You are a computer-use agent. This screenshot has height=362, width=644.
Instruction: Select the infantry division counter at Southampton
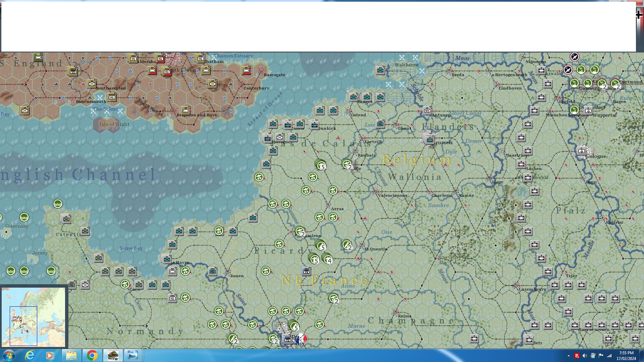point(92,84)
